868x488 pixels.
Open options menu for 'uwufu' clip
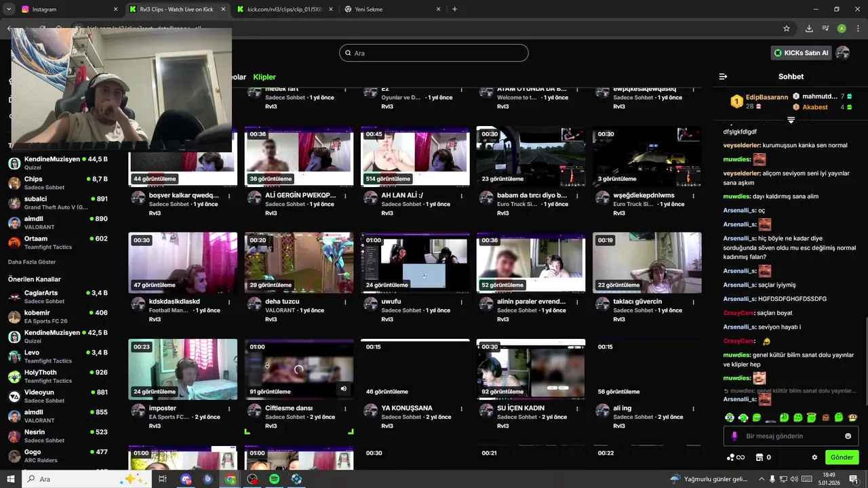(x=462, y=302)
